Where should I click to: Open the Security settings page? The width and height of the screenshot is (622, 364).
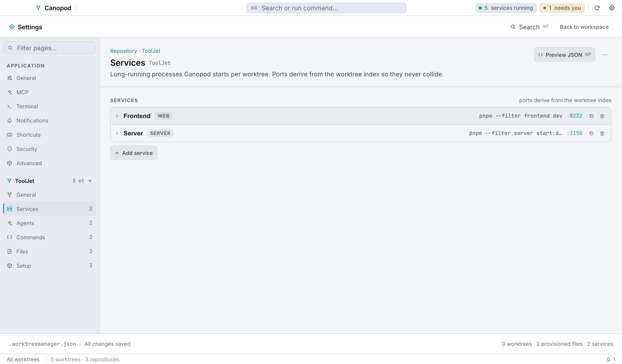coord(49,149)
